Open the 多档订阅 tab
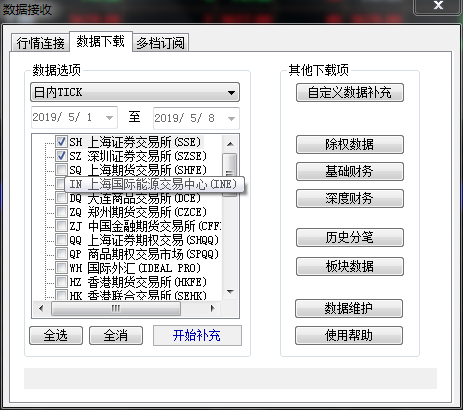The image size is (463, 410). [x=161, y=43]
